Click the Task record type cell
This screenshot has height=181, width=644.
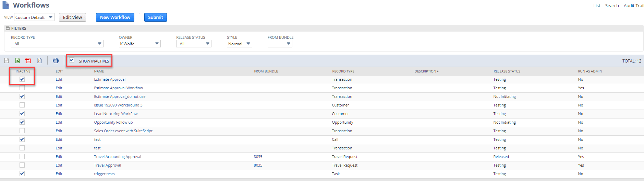[336, 174]
